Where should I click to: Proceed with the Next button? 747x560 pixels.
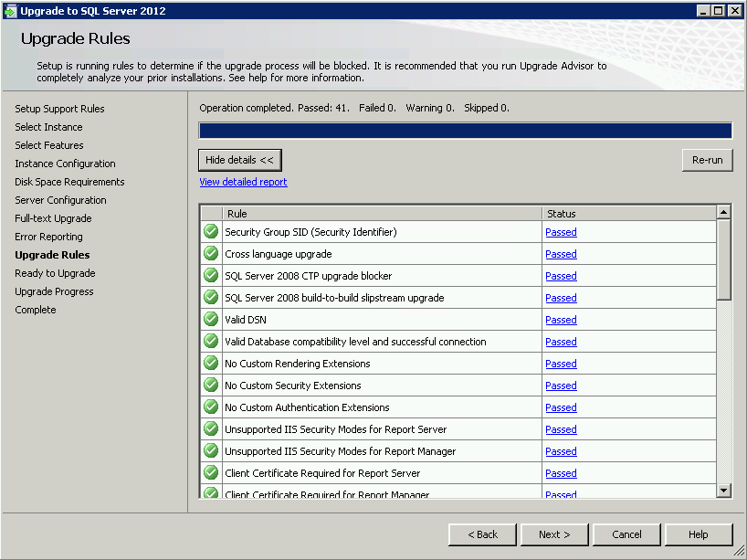tap(554, 534)
